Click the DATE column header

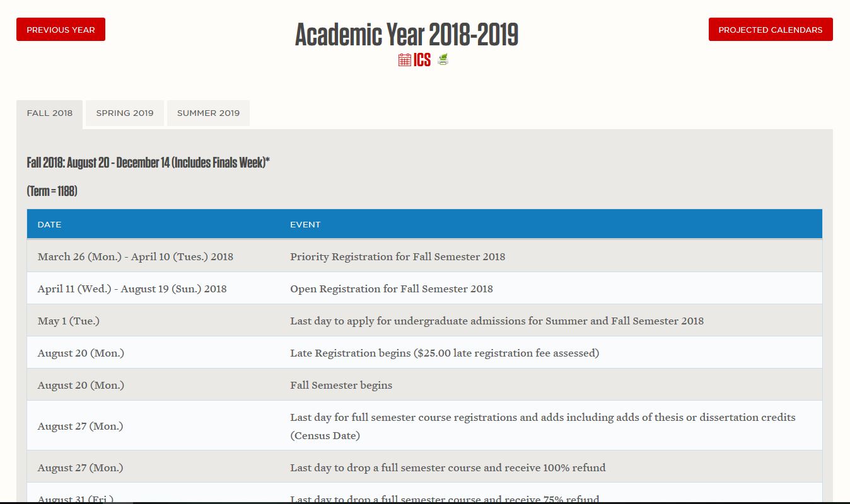pyautogui.click(x=50, y=224)
